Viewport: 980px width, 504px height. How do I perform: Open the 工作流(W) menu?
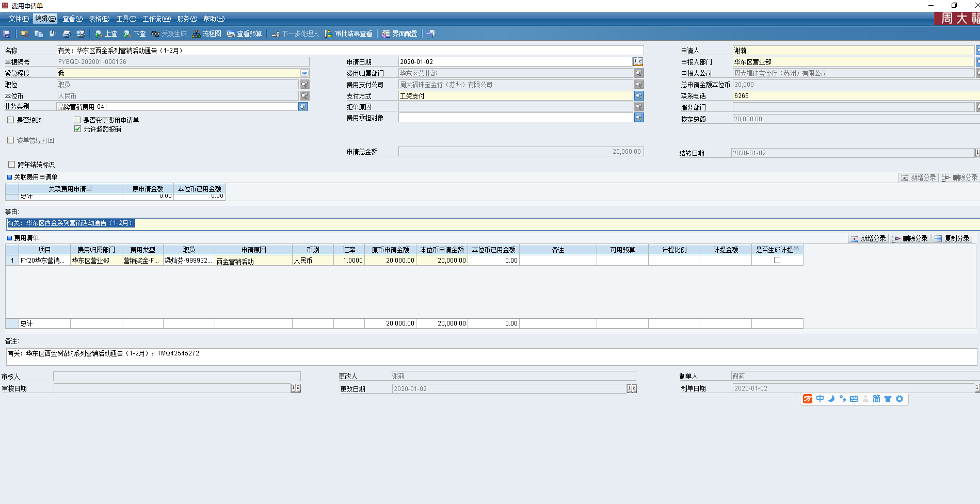[x=156, y=19]
